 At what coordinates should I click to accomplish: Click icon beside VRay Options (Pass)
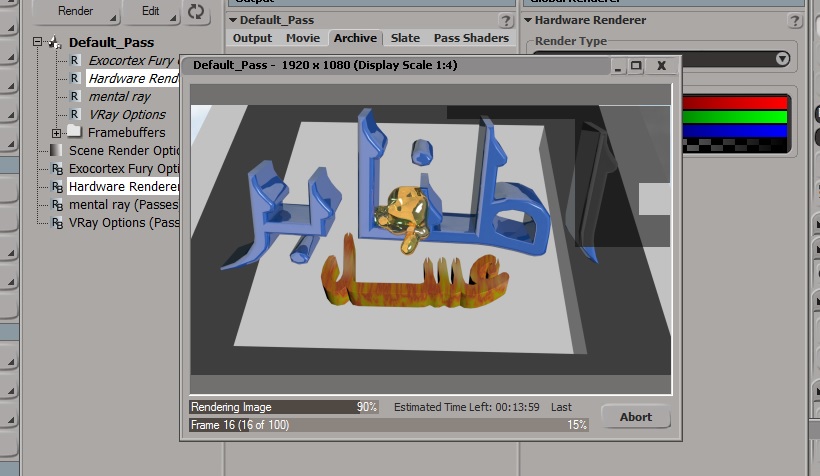[x=56, y=223]
